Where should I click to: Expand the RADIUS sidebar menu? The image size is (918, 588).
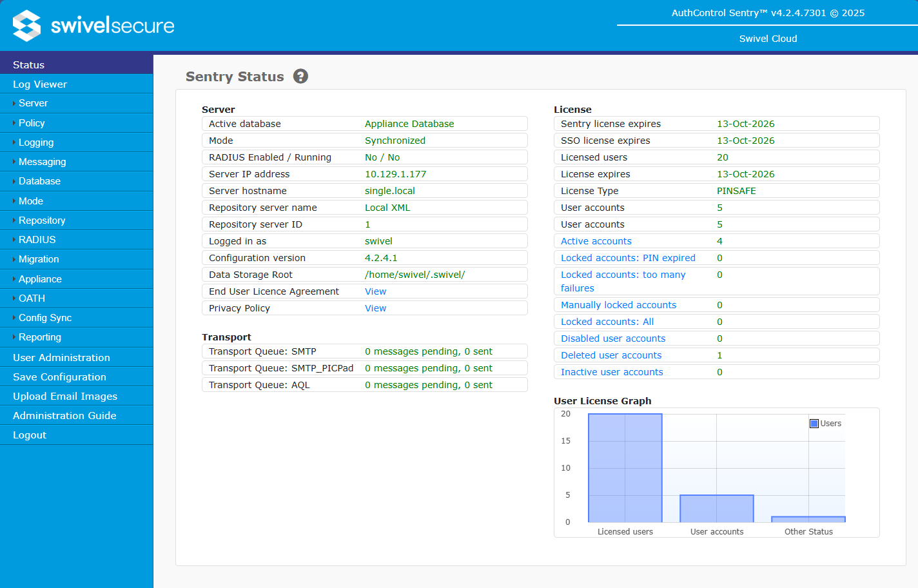[x=37, y=239]
